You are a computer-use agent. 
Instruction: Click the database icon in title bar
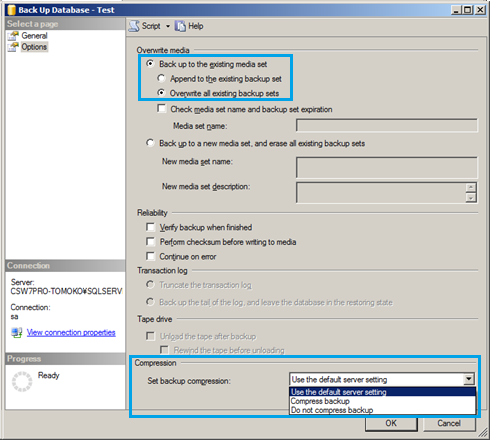[x=12, y=10]
